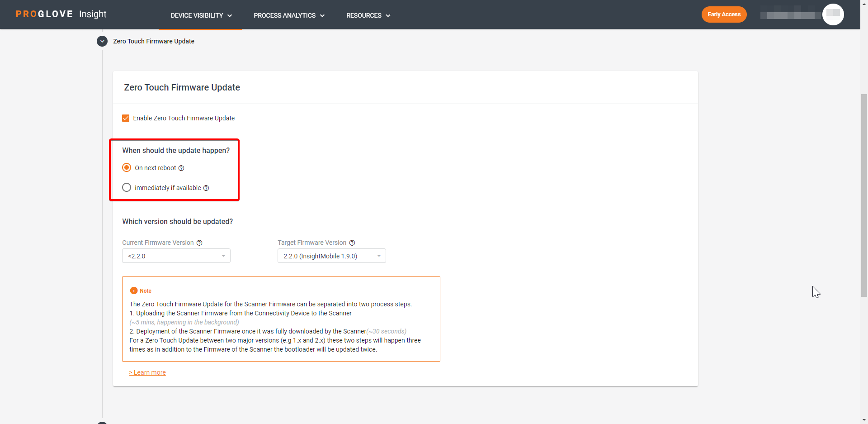Show help for immediately if available
The height and width of the screenshot is (424, 868).
pos(206,188)
